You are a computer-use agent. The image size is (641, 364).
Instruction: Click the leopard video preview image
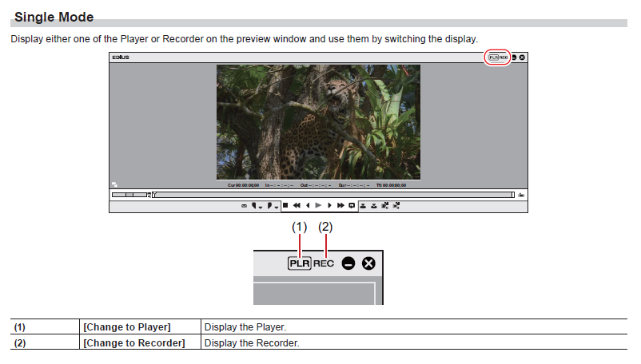click(x=318, y=121)
